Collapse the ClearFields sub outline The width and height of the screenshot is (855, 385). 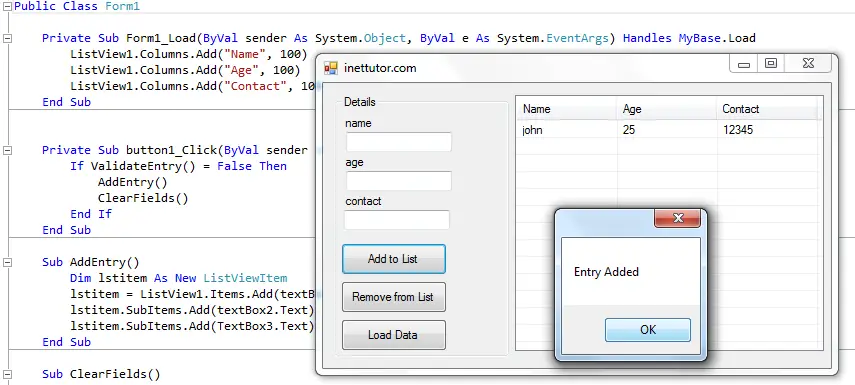click(x=8, y=375)
